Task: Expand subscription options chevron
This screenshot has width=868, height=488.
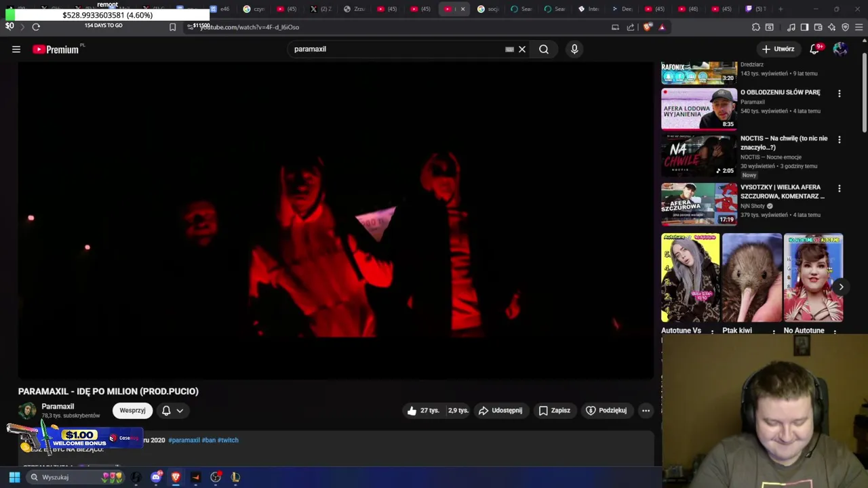Action: click(x=180, y=411)
